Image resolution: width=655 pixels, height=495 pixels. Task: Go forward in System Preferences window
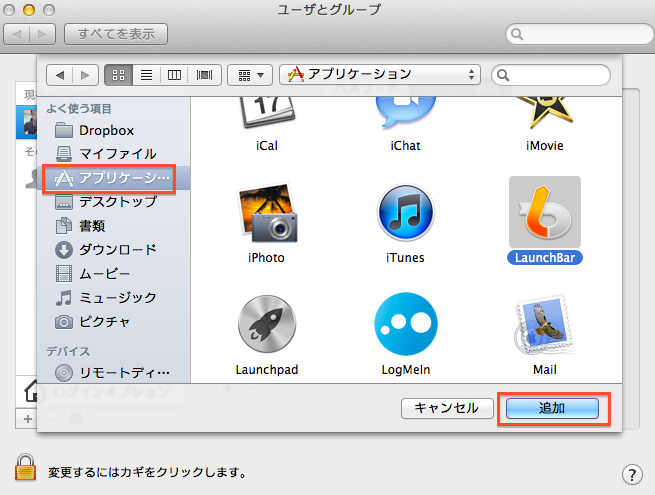[42, 34]
